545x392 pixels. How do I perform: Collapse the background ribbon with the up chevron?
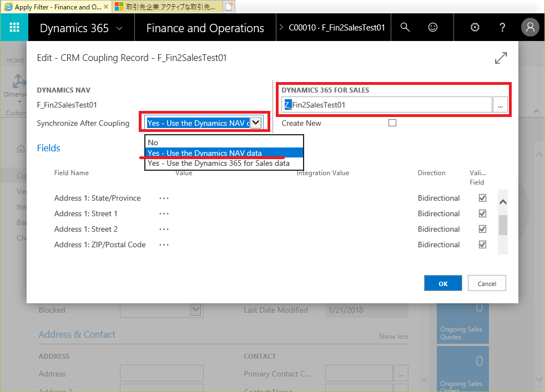coord(537,111)
